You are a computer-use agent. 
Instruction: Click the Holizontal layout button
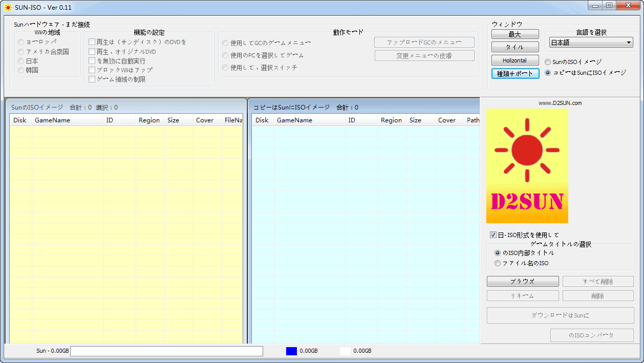515,60
